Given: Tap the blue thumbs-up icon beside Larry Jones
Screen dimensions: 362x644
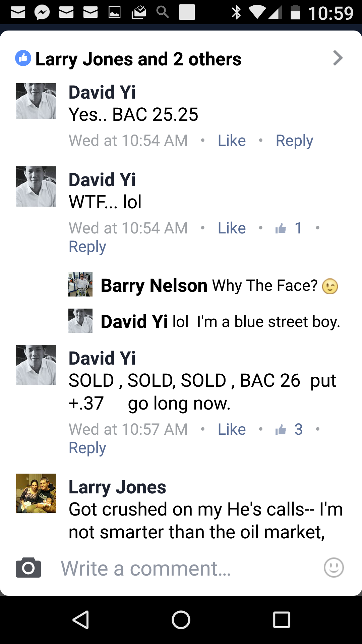Looking at the screenshot, I should click(23, 58).
